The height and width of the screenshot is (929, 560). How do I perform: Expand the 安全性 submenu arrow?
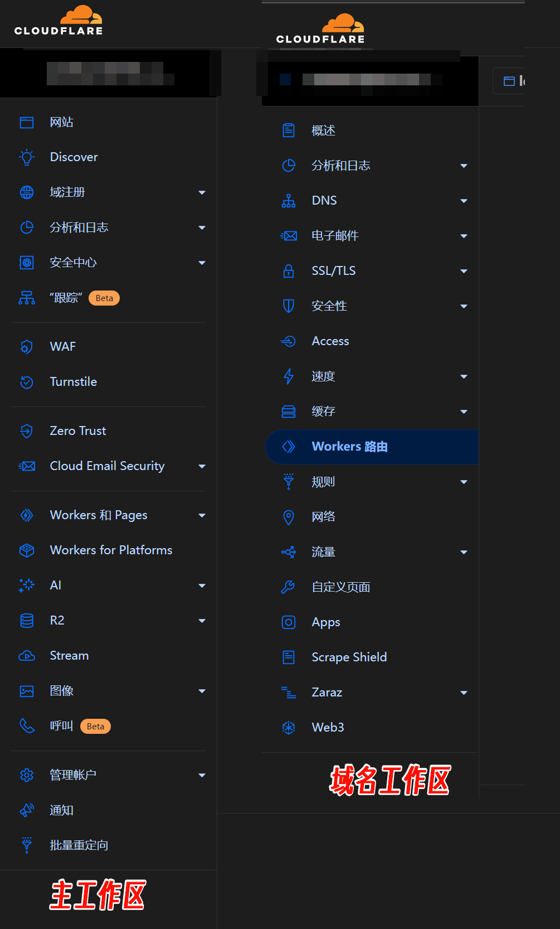coord(464,306)
